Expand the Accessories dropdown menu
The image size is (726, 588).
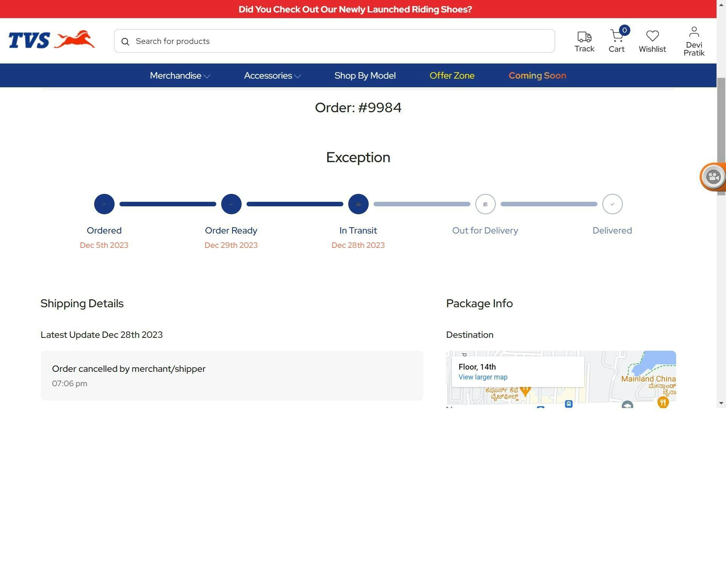click(272, 76)
